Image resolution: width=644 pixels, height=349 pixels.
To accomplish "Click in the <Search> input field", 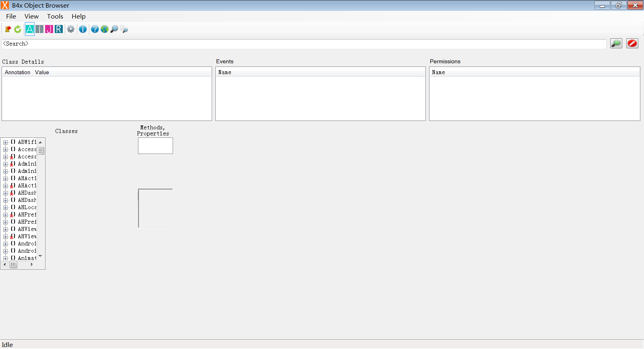I will (x=304, y=44).
